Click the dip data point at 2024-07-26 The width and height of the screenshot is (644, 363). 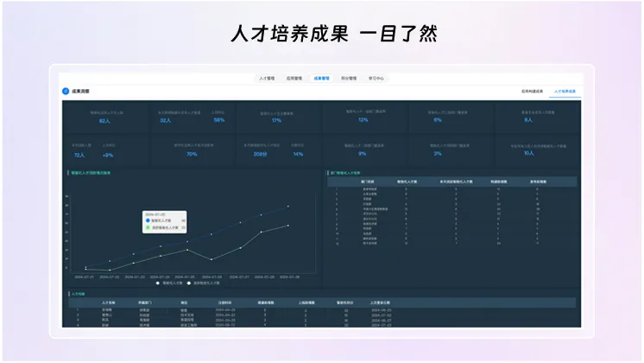212,259
